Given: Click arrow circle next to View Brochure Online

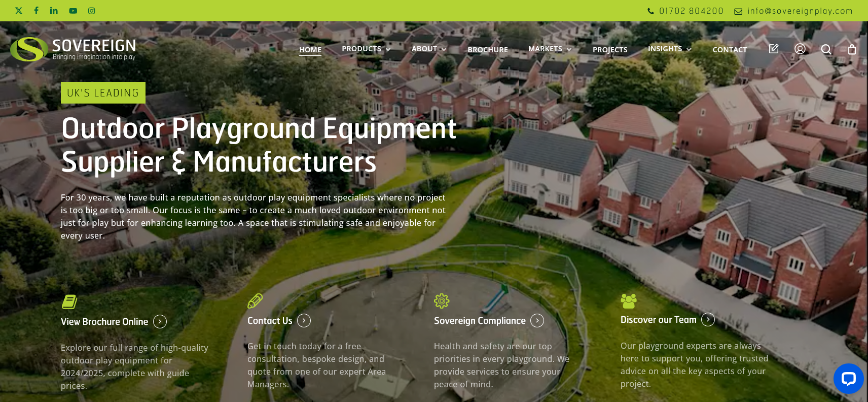Looking at the screenshot, I should pos(160,321).
